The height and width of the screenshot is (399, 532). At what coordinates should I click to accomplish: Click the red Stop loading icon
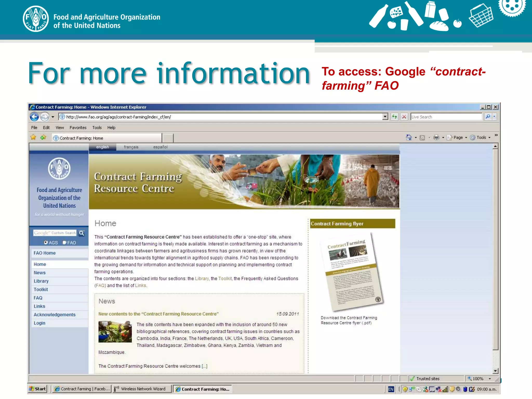pos(404,117)
